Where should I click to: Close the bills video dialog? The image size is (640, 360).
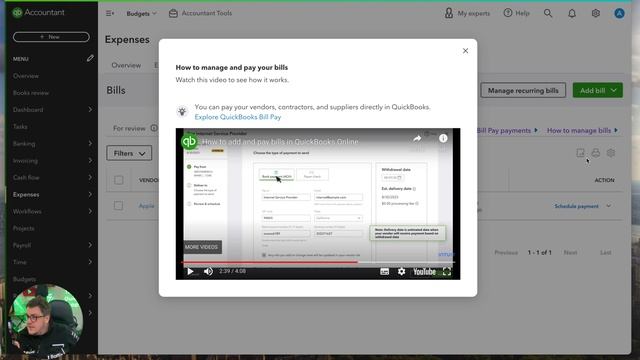point(465,51)
